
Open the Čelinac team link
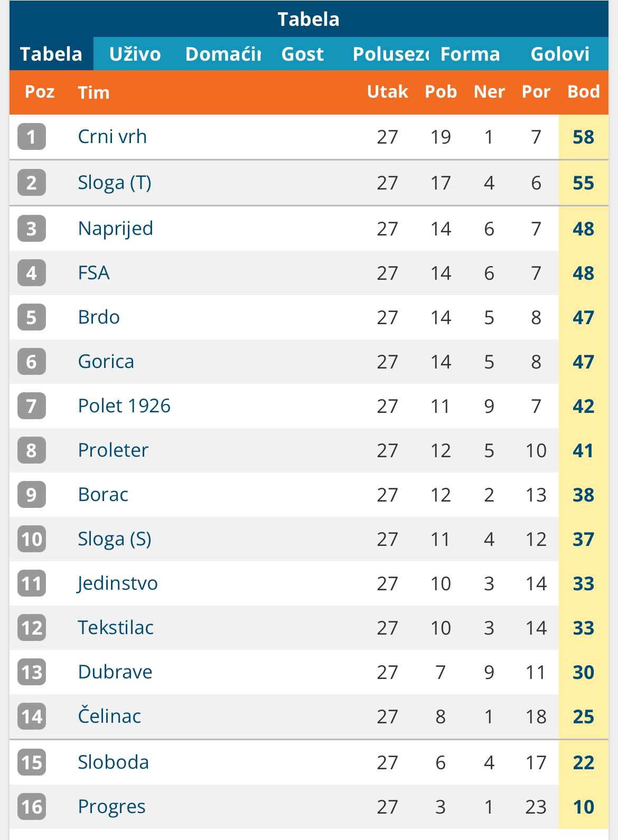click(x=109, y=716)
